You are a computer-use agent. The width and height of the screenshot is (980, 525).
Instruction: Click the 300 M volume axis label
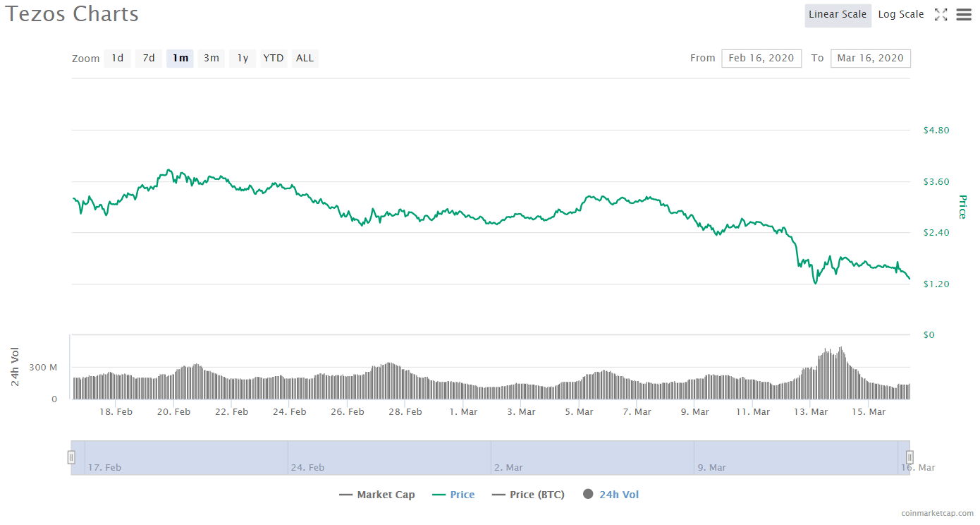44,368
